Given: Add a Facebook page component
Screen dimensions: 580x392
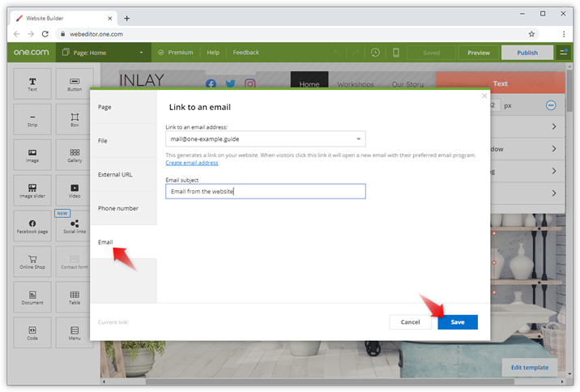Looking at the screenshot, I should 32,226.
